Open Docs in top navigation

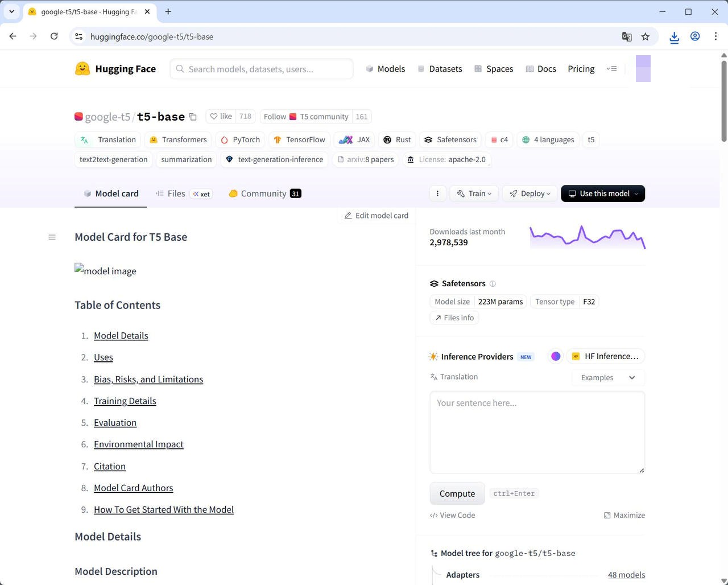pos(540,69)
